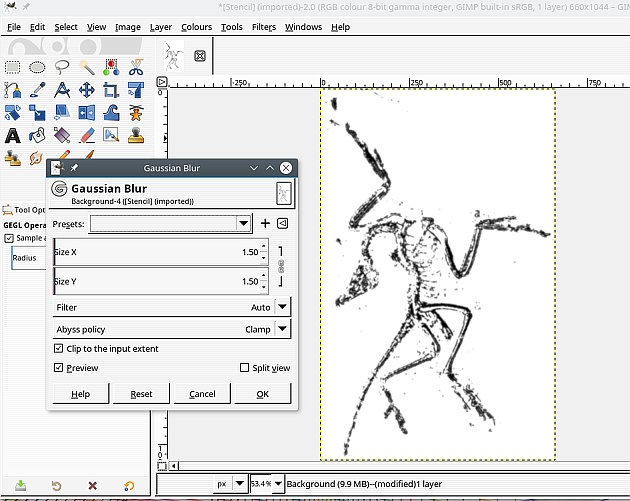Viewport: 630px width, 501px height.
Task: Pick the Move tool
Action: tap(86, 90)
